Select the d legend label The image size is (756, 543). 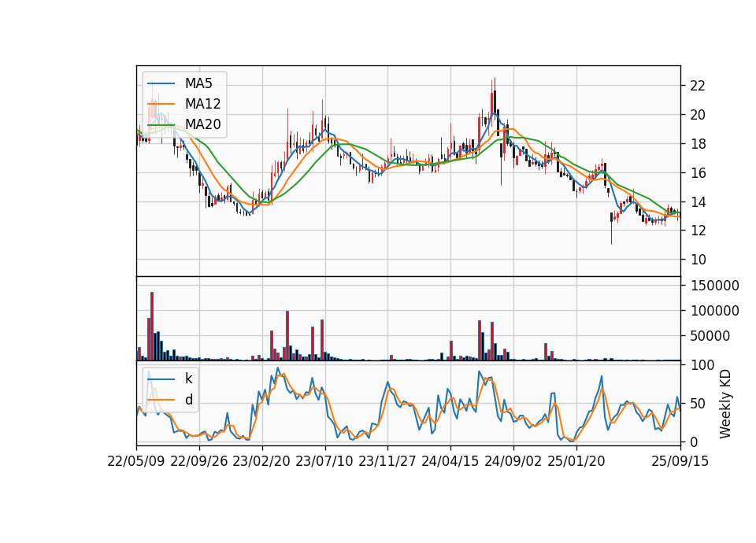click(188, 400)
